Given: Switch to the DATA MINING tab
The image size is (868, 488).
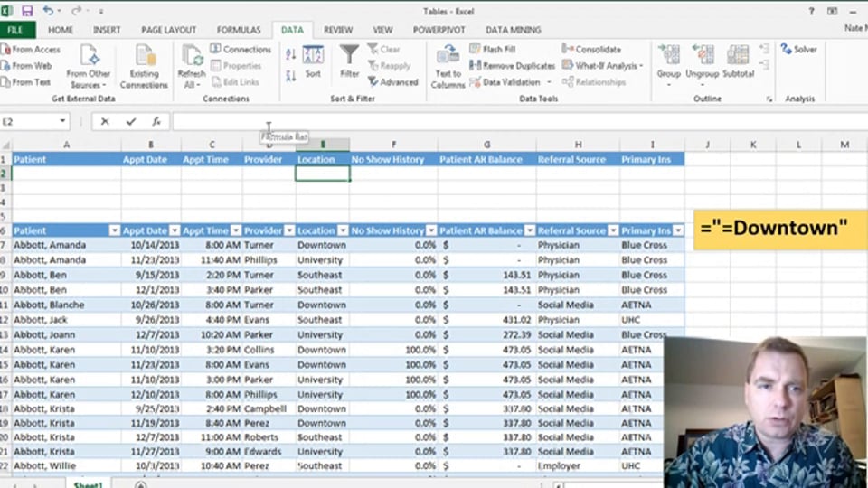Looking at the screenshot, I should tap(514, 30).
